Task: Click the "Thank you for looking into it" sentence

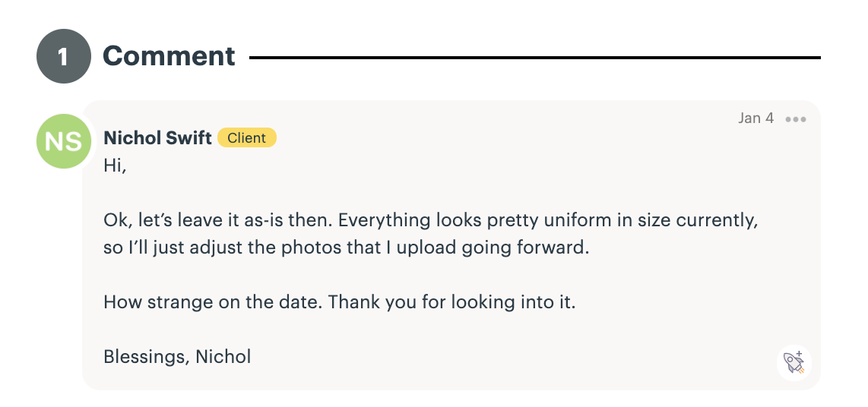Action: click(x=452, y=302)
